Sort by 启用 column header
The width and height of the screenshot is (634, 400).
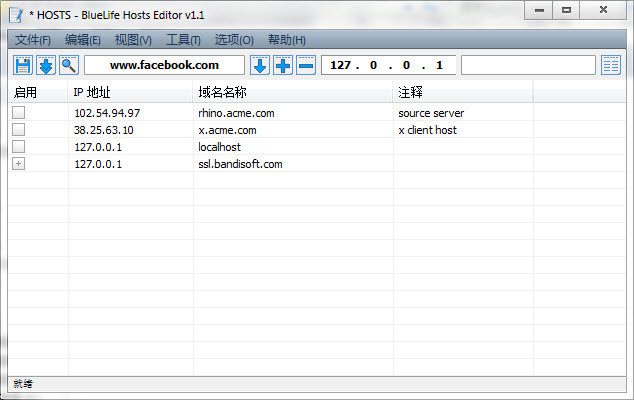coord(38,93)
